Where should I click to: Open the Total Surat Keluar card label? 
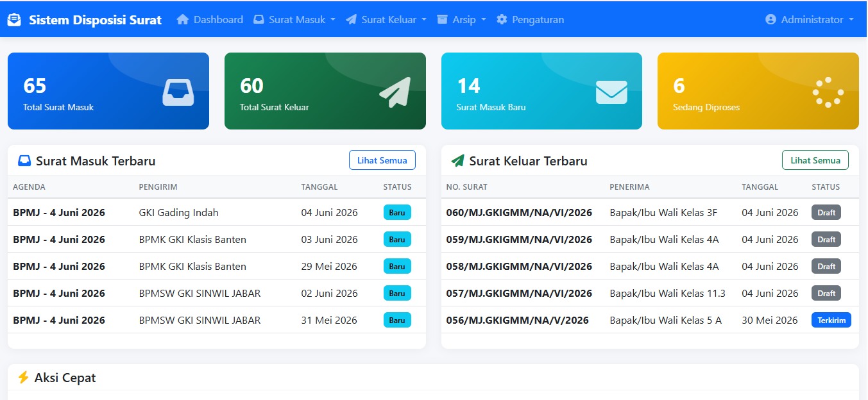coord(275,108)
